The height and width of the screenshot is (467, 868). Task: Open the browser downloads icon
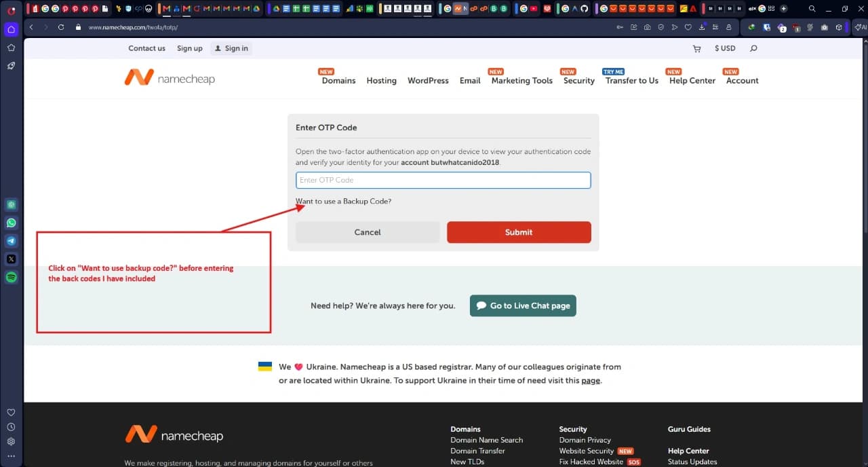(x=702, y=27)
